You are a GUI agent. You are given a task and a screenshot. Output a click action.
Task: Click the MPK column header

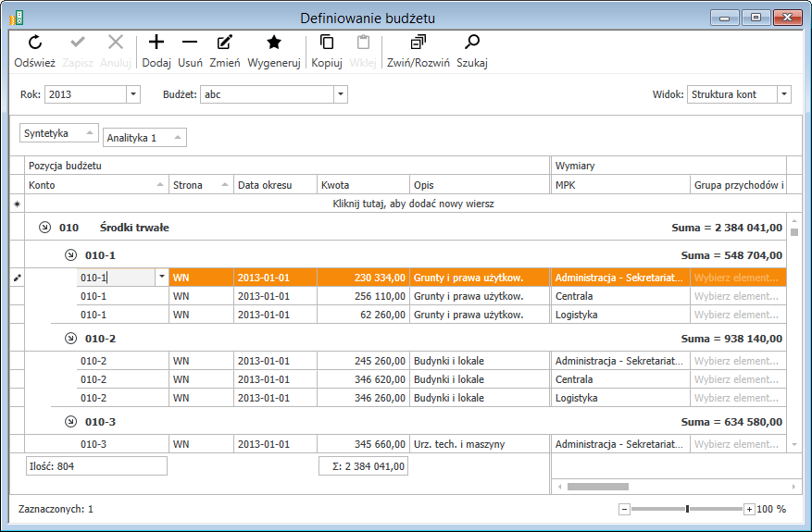[620, 185]
